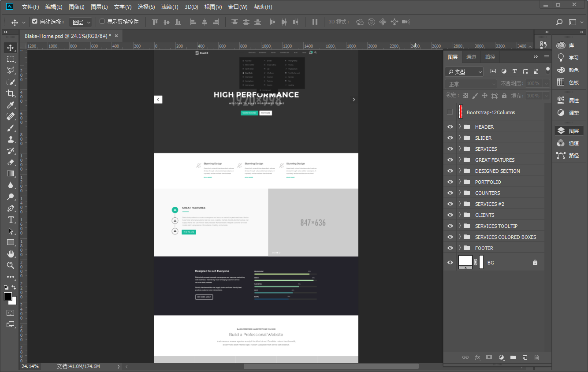Viewport: 588px width, 372px height.
Task: Select the Eyedropper tool
Action: [11, 105]
